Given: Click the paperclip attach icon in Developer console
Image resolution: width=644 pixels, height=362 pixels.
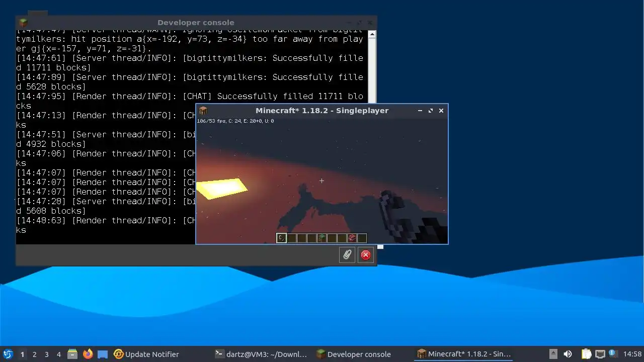Looking at the screenshot, I should tap(347, 255).
